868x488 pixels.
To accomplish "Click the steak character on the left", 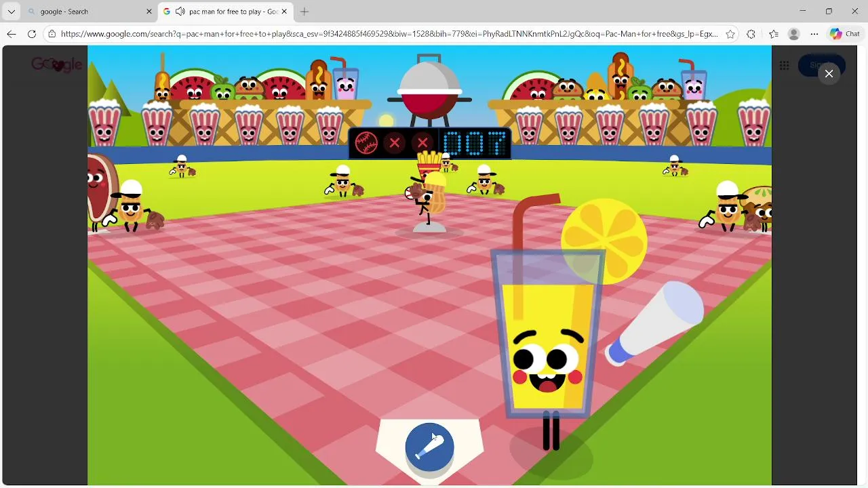I will [102, 191].
